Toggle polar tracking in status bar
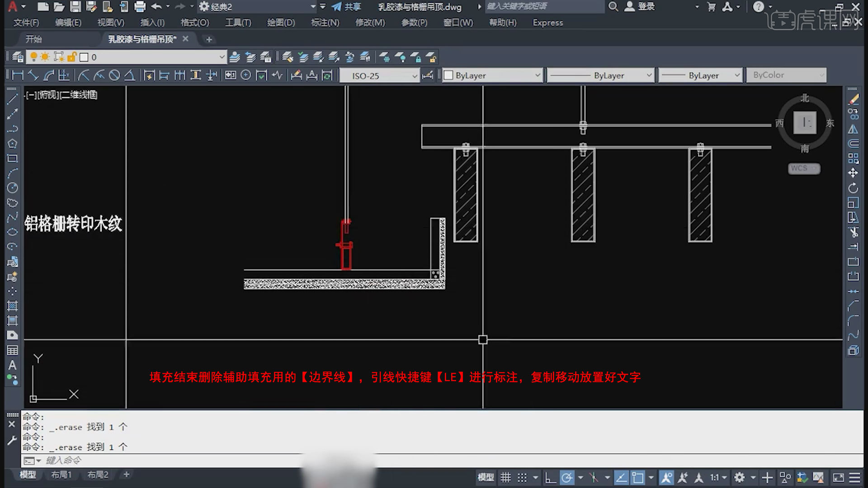The width and height of the screenshot is (868, 488). 567,478
